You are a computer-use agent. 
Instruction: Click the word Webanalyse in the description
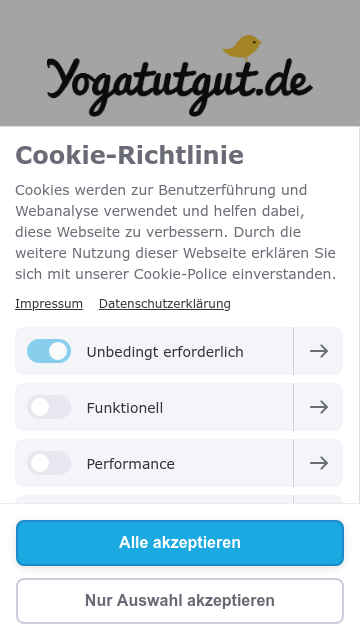[x=57, y=211]
